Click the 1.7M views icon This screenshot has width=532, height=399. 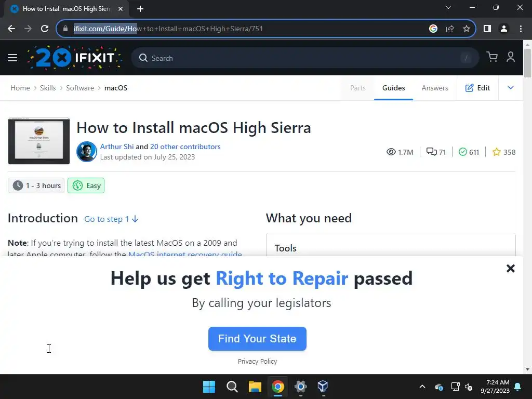pos(391,152)
